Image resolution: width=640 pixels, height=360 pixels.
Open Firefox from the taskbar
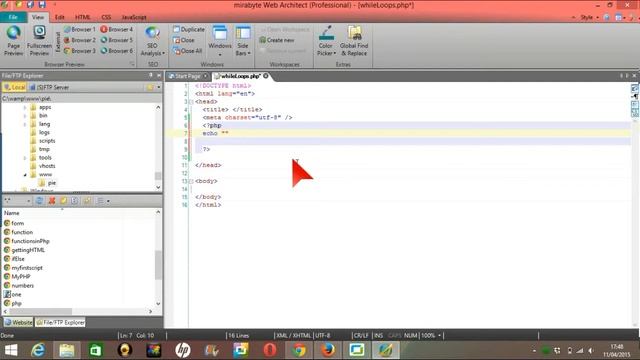pyautogui.click(x=328, y=350)
